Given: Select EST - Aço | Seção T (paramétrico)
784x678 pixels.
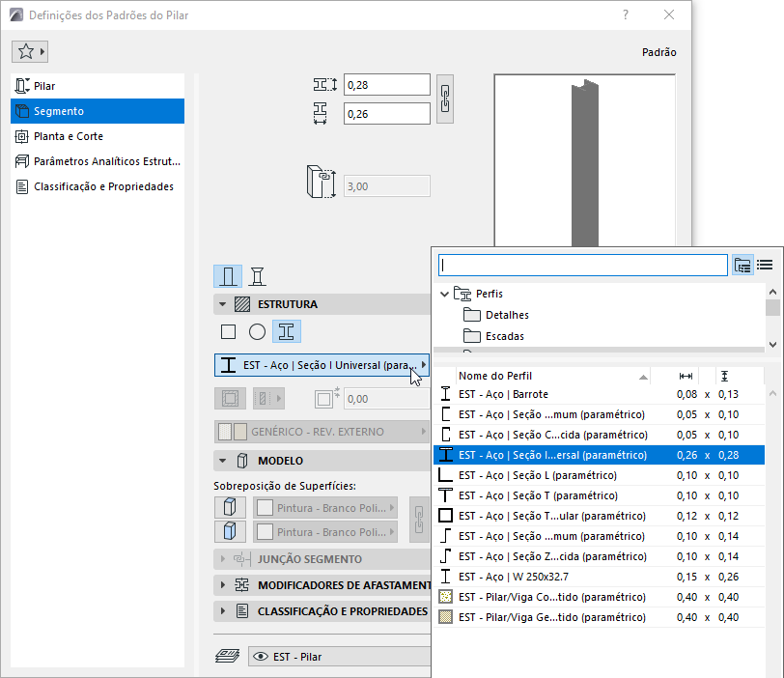Looking at the screenshot, I should pyautogui.click(x=599, y=495).
